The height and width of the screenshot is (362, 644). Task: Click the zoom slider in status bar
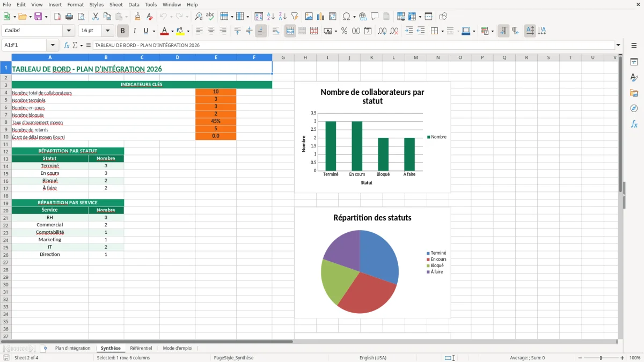point(600,358)
